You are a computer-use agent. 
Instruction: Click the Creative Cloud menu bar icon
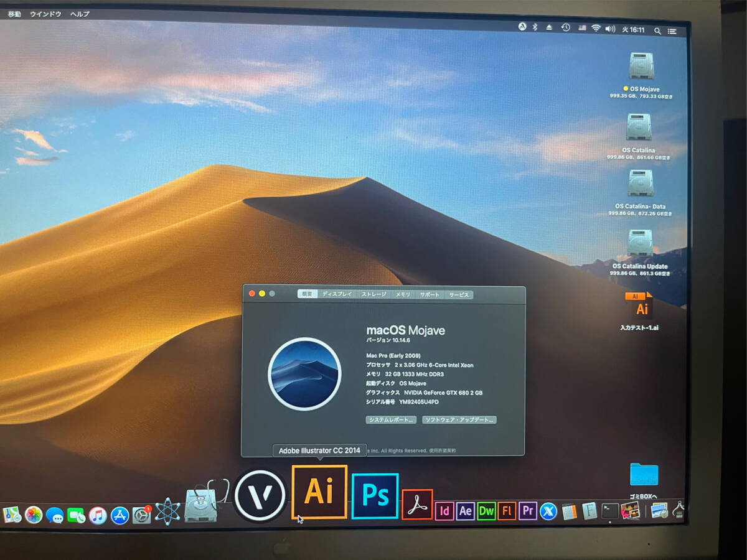[522, 26]
